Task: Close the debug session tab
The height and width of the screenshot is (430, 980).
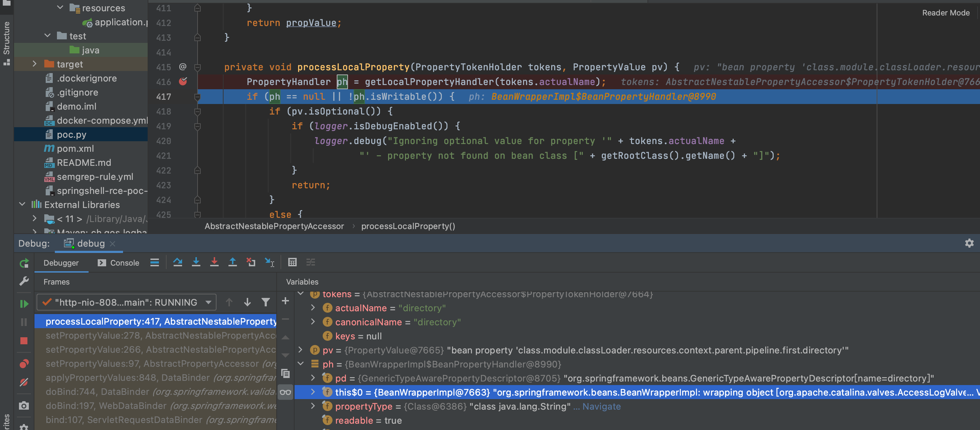Action: coord(112,244)
